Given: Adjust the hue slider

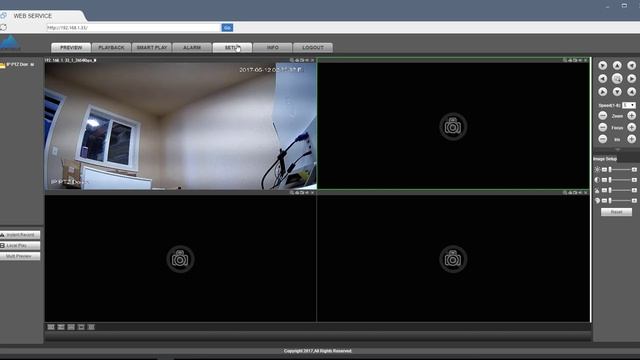Looking at the screenshot, I should pyautogui.click(x=619, y=200).
